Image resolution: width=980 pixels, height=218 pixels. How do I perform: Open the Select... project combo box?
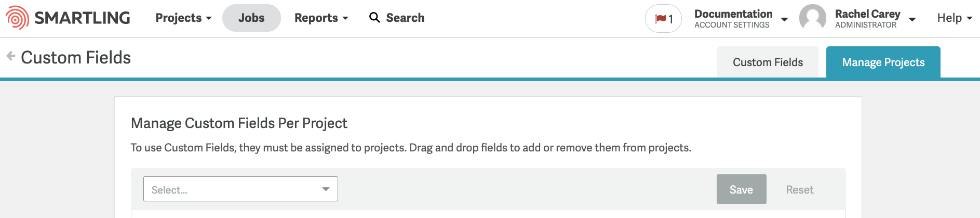tap(240, 189)
